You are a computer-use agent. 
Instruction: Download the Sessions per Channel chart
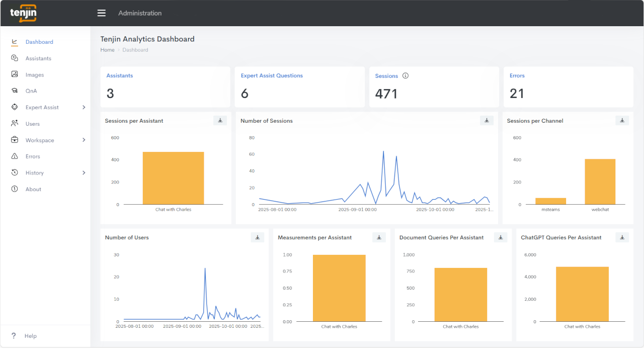(622, 121)
